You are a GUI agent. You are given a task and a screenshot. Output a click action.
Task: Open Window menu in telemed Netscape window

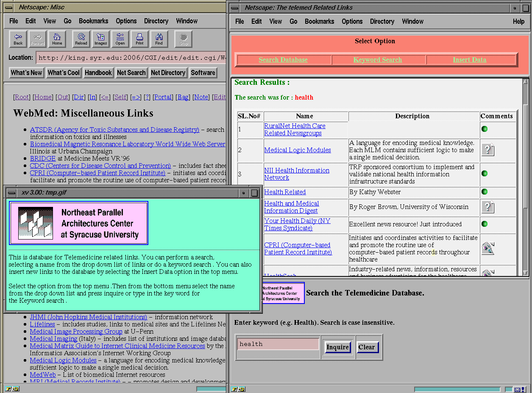pos(412,21)
